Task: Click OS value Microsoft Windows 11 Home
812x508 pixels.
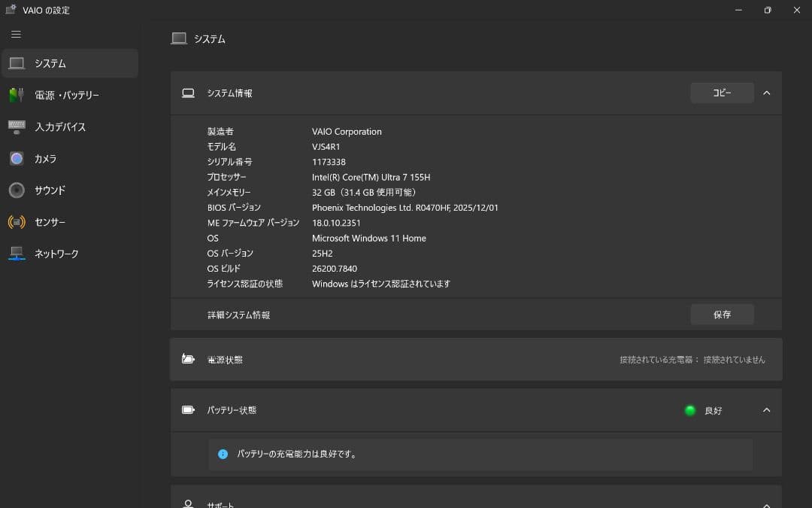Action: coord(368,238)
